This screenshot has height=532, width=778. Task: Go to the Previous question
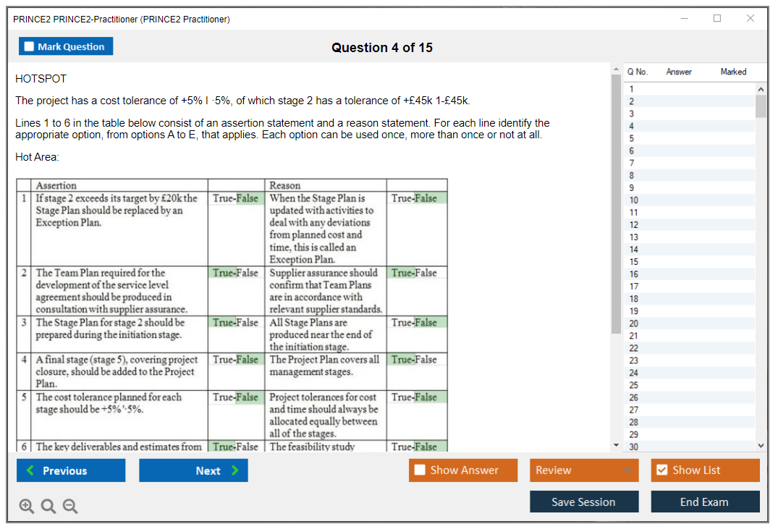click(71, 470)
